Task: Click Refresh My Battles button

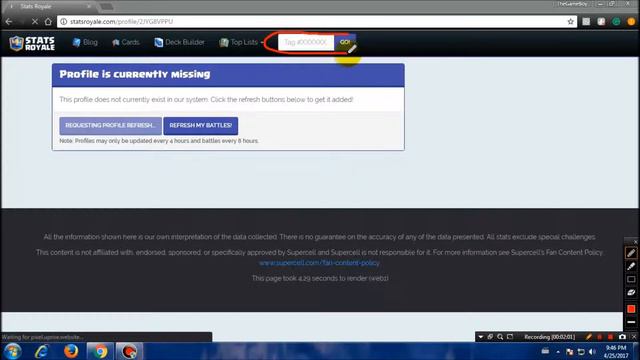Action: pos(200,126)
